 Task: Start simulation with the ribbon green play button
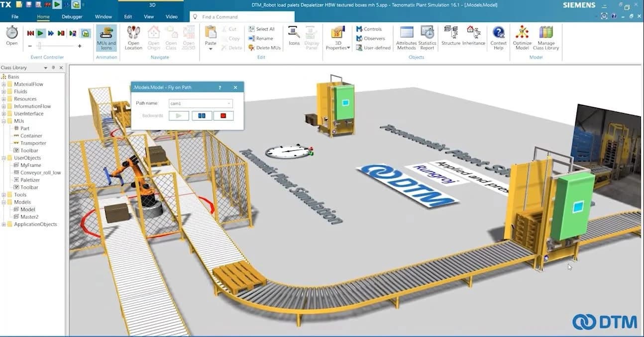tap(41, 33)
